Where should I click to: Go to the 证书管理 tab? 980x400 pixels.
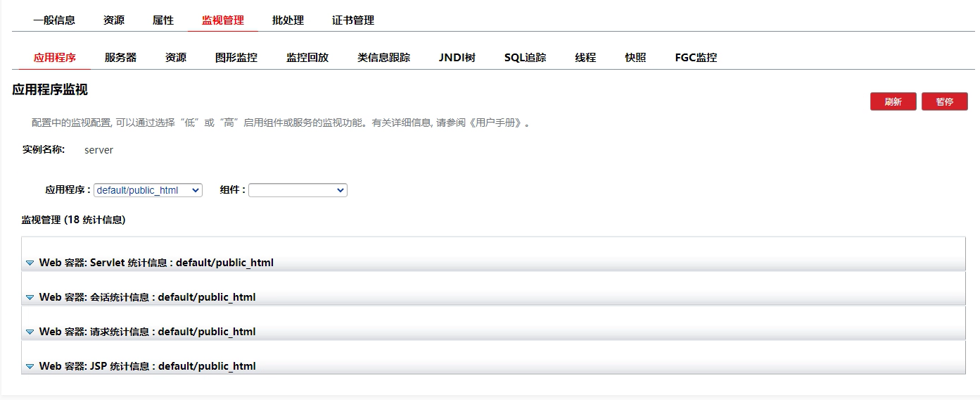click(x=353, y=20)
